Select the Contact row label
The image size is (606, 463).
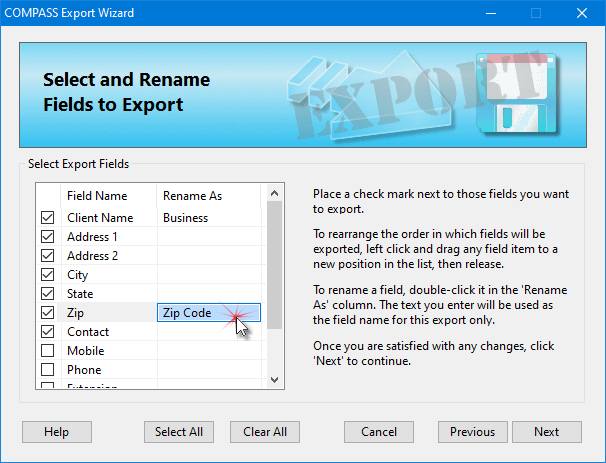(88, 332)
